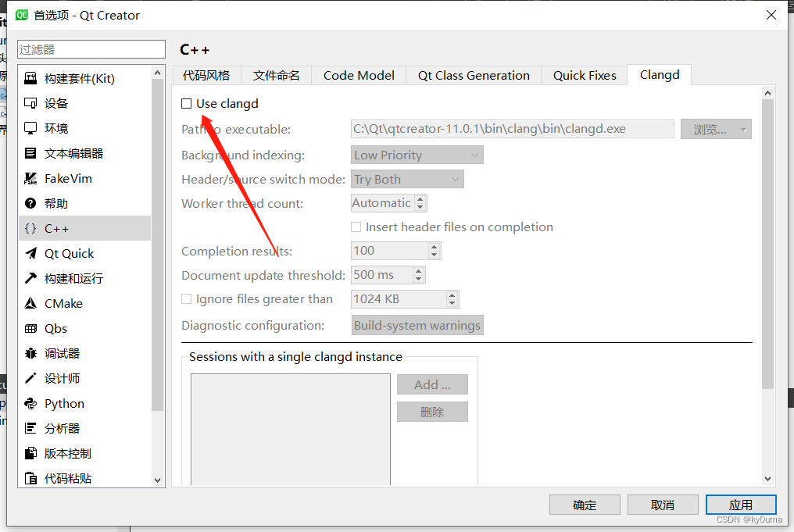Click the Build-system warnings button

click(417, 325)
